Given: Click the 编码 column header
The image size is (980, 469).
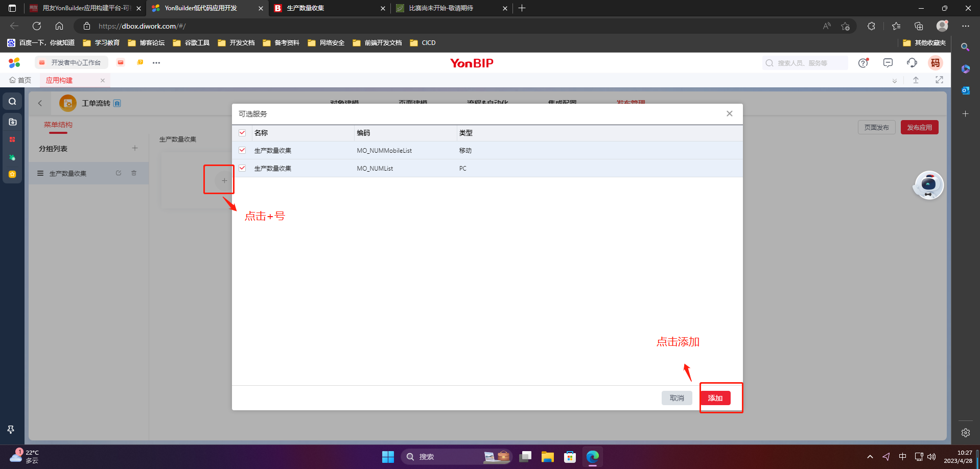Looking at the screenshot, I should [x=363, y=133].
